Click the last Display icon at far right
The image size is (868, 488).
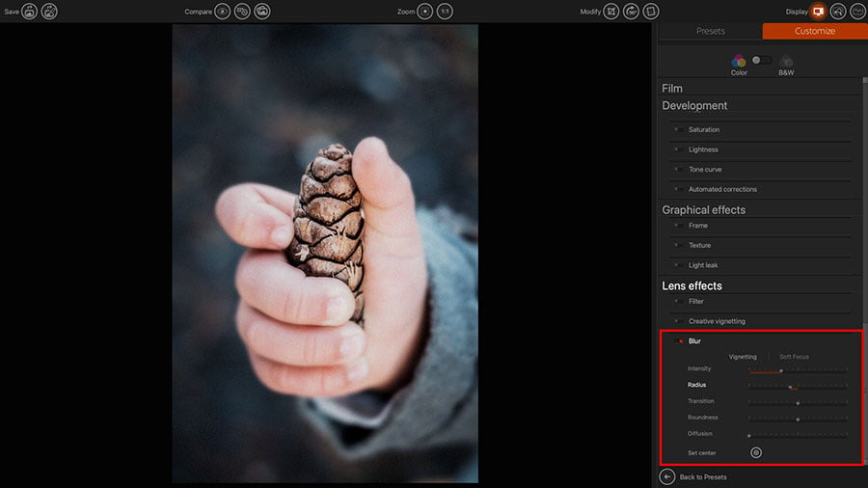pyautogui.click(x=857, y=11)
